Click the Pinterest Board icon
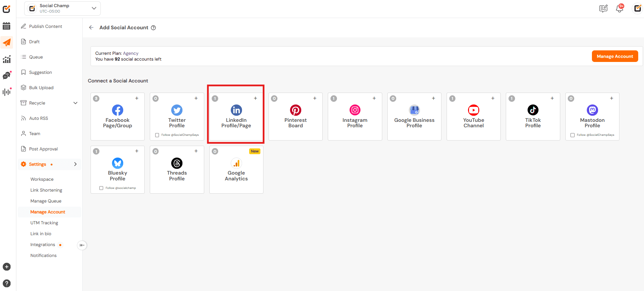Viewport: 644px width, 291px height. pyautogui.click(x=295, y=110)
